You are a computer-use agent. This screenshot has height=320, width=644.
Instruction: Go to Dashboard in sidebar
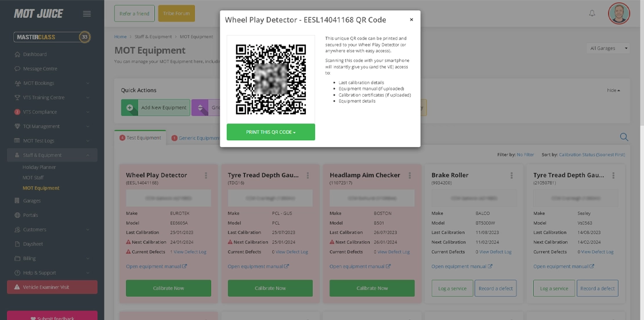point(35,54)
